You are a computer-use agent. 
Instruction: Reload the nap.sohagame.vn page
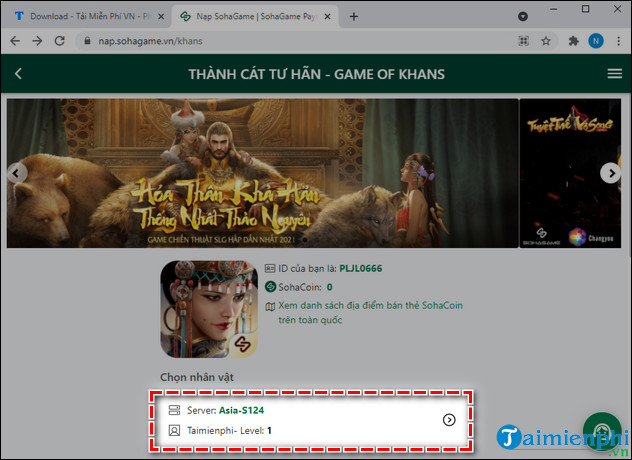60,41
